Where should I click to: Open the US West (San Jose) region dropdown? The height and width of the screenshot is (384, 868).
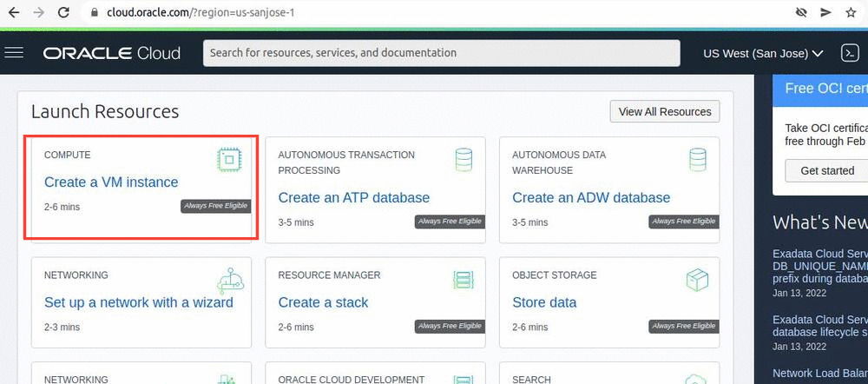pyautogui.click(x=763, y=53)
